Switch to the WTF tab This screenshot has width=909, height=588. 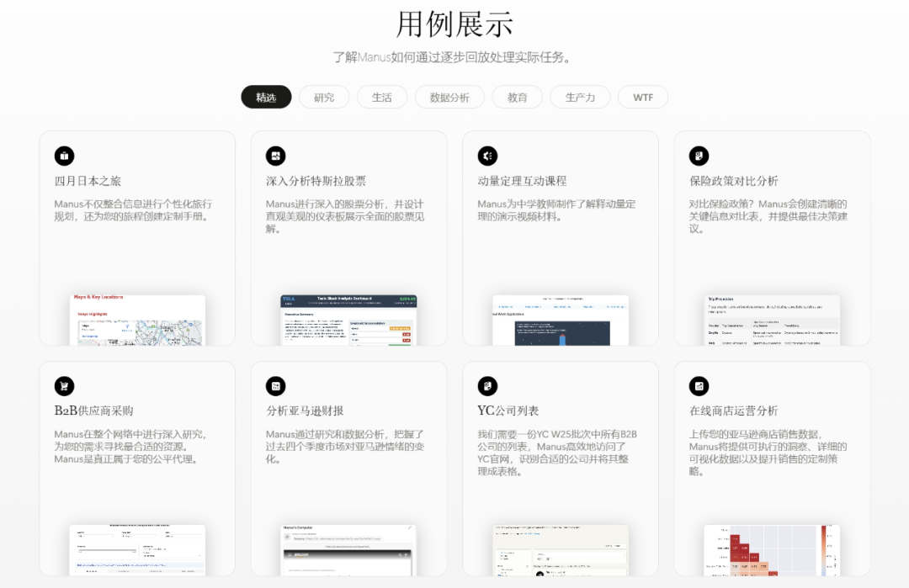click(643, 98)
